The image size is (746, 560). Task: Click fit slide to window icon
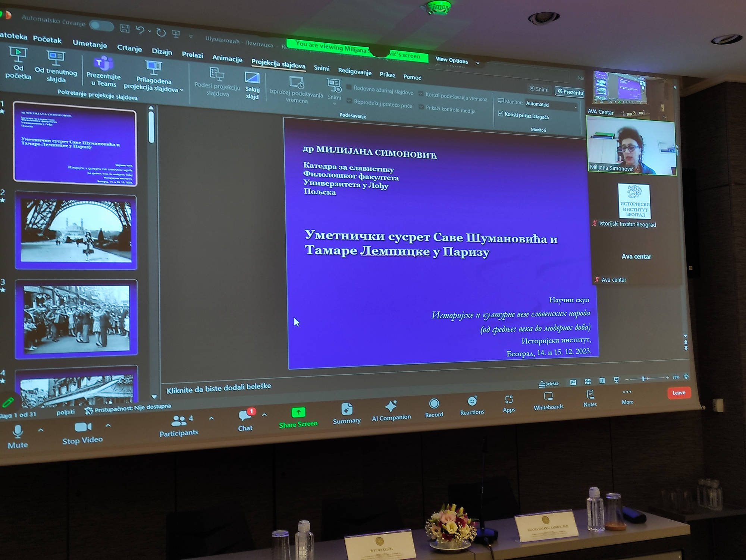click(686, 377)
